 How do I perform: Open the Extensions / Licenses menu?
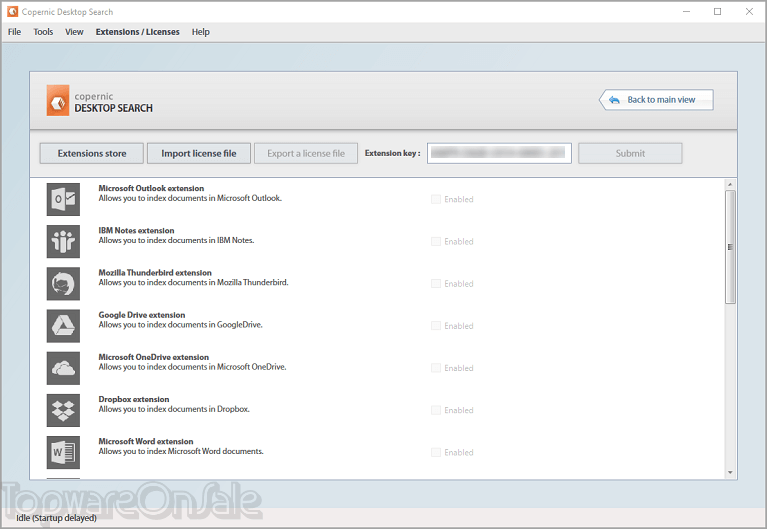(137, 32)
